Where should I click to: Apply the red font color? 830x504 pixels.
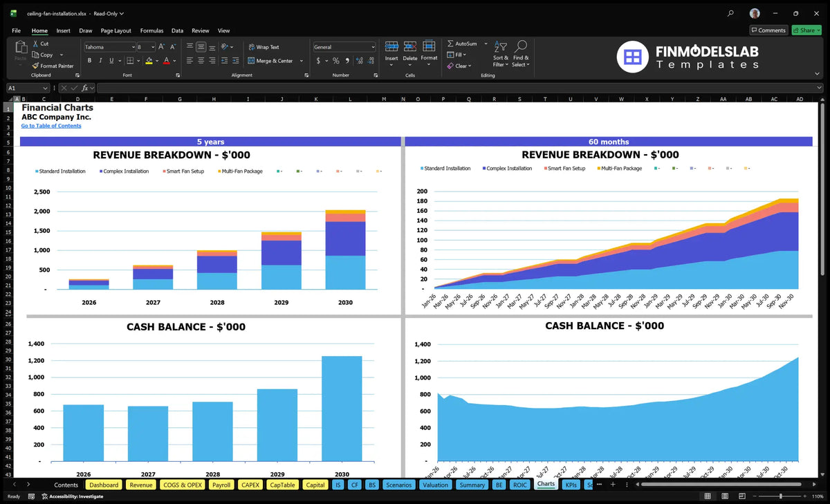[167, 61]
